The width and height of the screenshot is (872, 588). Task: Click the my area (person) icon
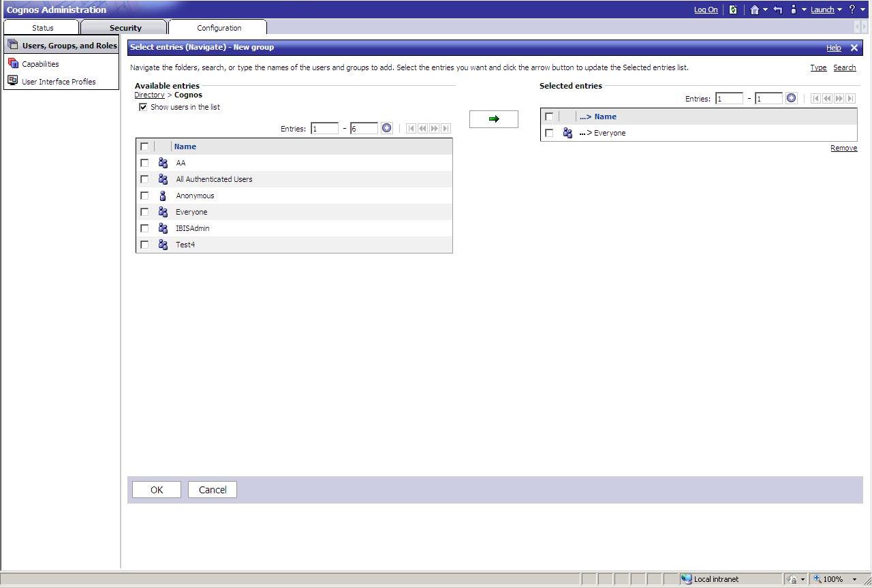click(x=794, y=9)
